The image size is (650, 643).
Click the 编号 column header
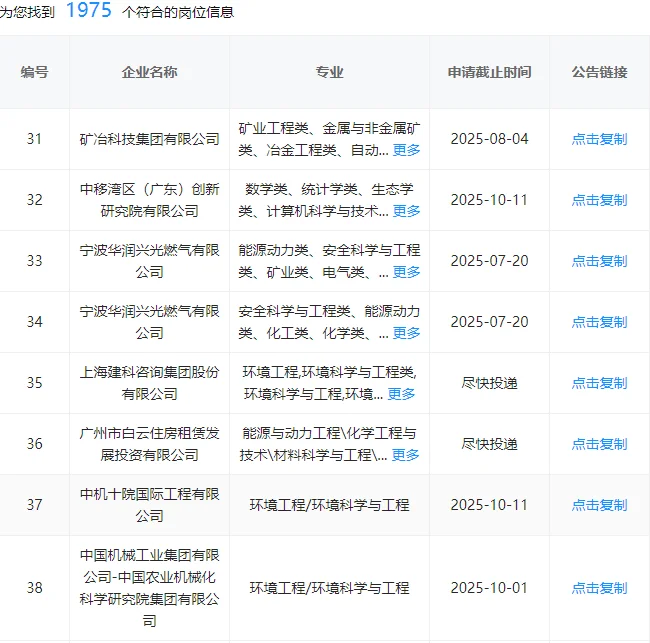(34, 72)
